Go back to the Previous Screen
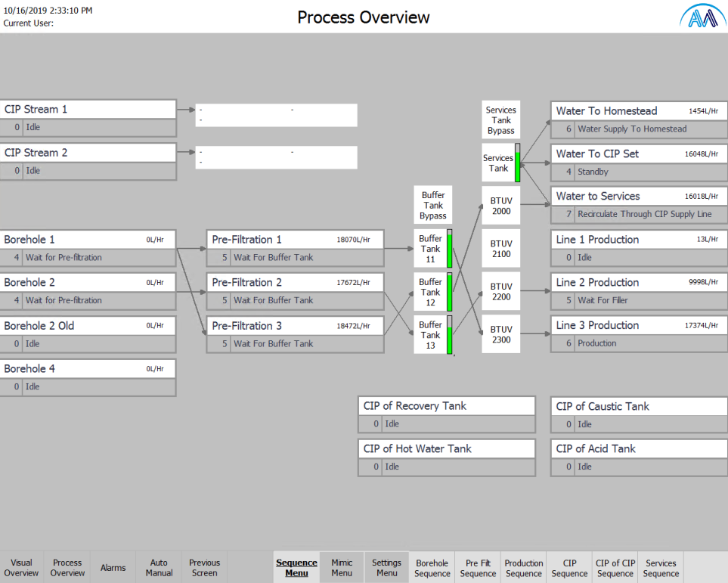The height and width of the screenshot is (583, 728). (x=204, y=568)
